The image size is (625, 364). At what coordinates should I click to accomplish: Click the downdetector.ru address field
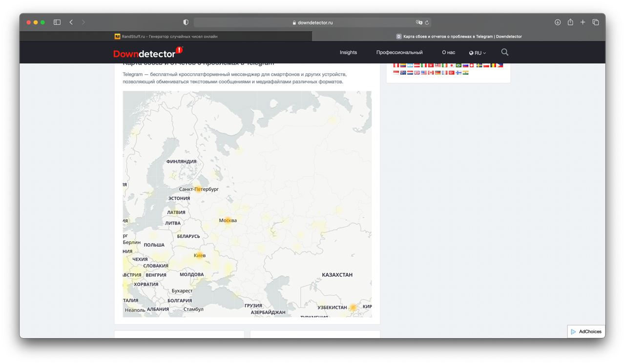click(x=312, y=22)
